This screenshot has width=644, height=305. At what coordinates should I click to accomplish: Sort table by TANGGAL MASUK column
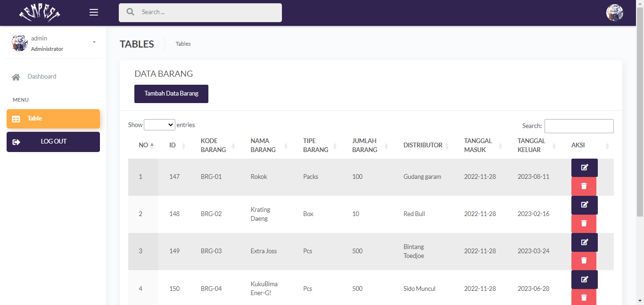(480, 145)
